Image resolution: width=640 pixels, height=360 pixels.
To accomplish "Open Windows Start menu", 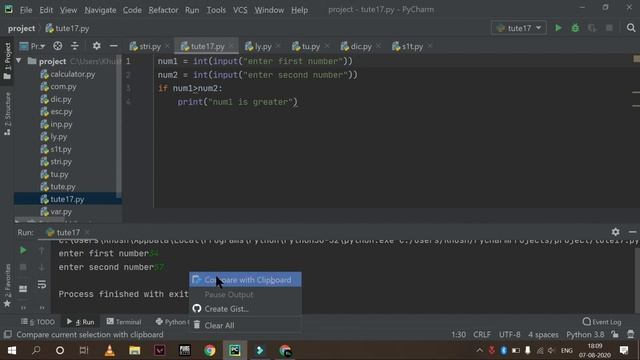I will tap(12, 350).
